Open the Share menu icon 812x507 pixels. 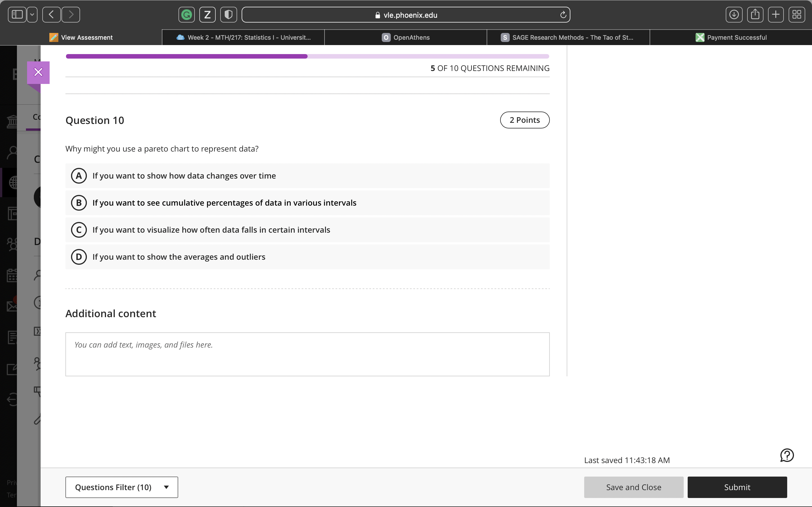[x=755, y=14]
